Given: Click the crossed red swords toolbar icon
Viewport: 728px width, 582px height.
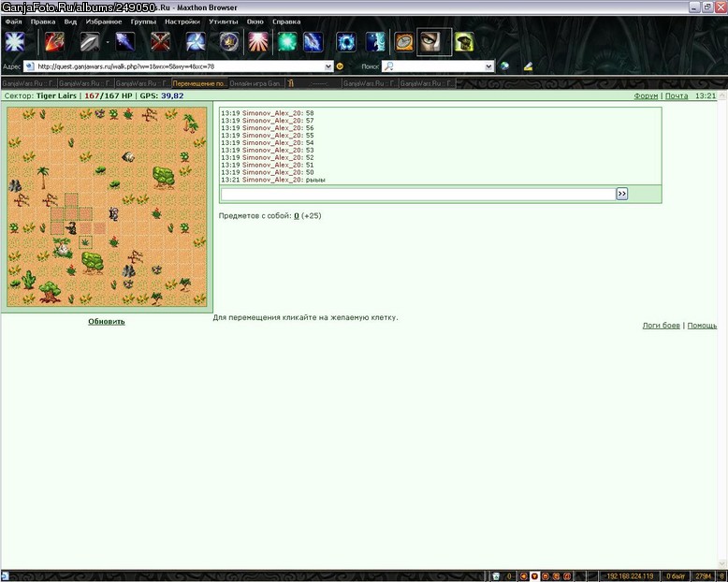Looking at the screenshot, I should tap(160, 42).
